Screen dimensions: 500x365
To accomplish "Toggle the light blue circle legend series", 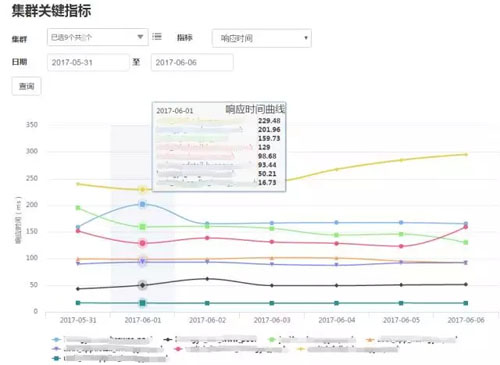I will coord(102,340).
